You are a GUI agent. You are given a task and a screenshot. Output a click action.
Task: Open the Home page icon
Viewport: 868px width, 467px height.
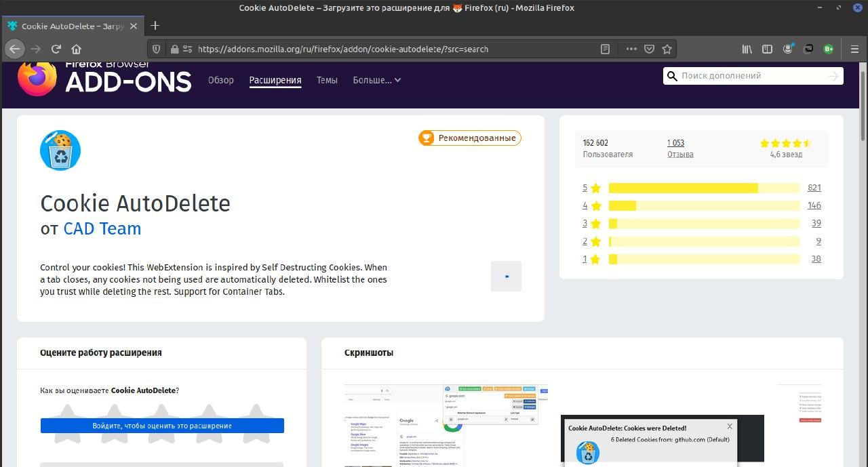tap(76, 49)
